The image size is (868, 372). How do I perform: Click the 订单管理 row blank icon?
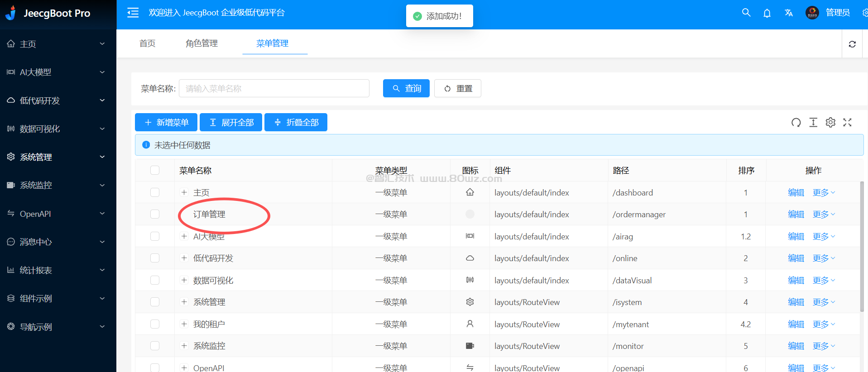tap(470, 214)
